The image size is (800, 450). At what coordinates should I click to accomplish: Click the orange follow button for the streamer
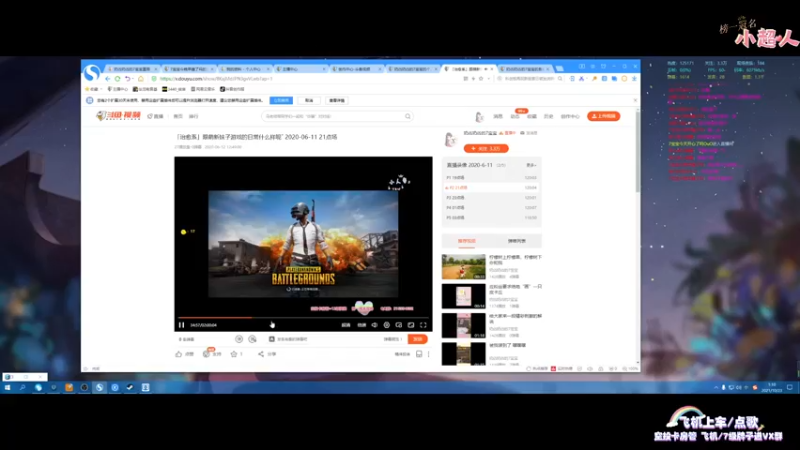tap(486, 148)
